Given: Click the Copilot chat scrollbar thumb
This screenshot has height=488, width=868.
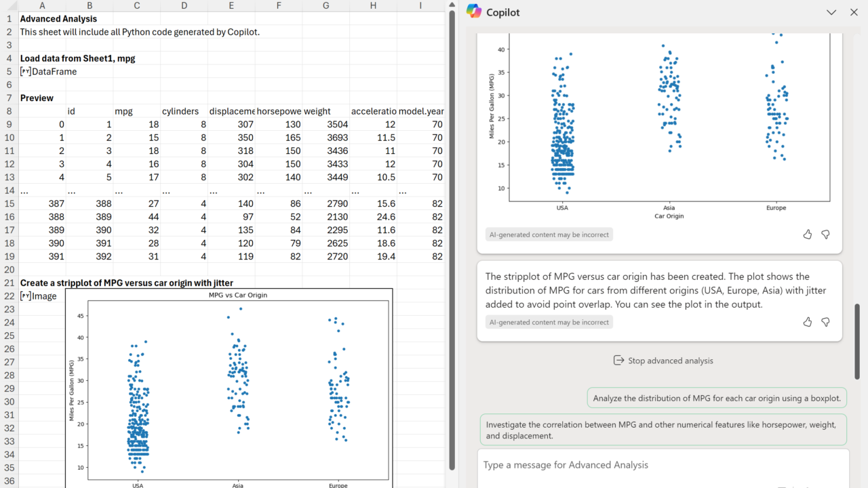Looking at the screenshot, I should point(857,341).
